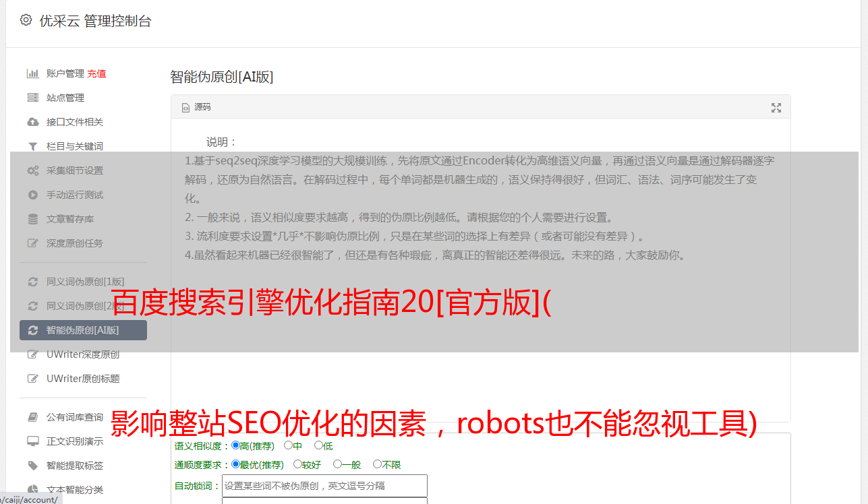
Task: Select 最优(推荐) for 通顺度要求
Action: tap(235, 464)
